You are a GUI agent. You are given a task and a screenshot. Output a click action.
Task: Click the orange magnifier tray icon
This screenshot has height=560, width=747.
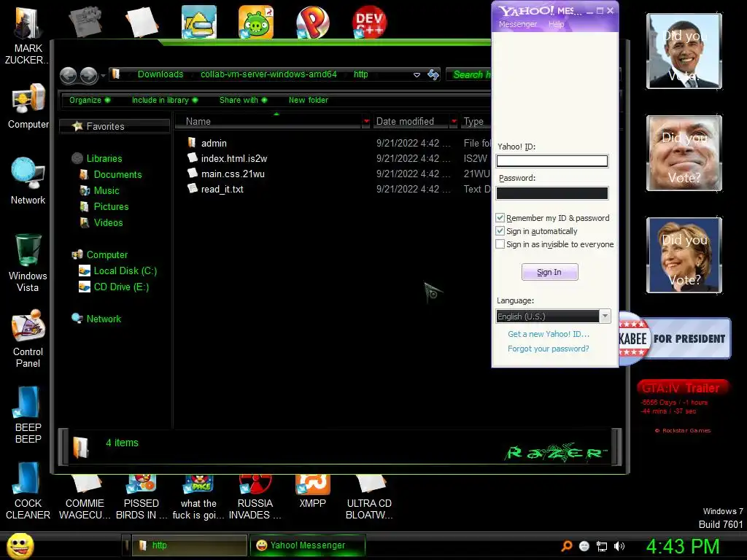point(566,546)
